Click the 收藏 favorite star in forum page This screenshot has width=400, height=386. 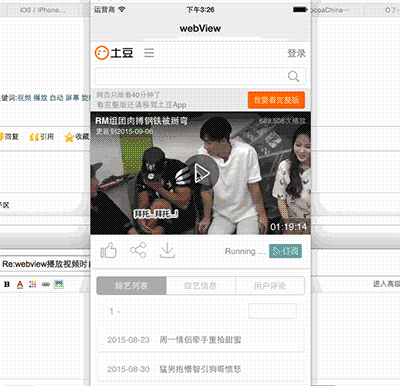(77, 137)
